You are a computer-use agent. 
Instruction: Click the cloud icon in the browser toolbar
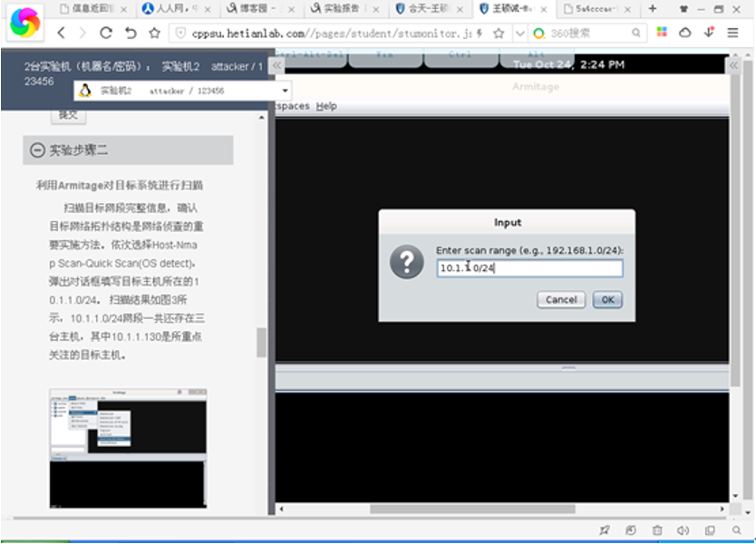click(684, 33)
